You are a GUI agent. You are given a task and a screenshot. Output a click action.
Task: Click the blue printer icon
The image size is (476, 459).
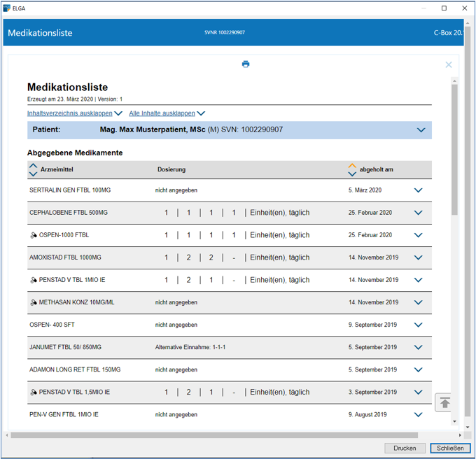tap(246, 64)
